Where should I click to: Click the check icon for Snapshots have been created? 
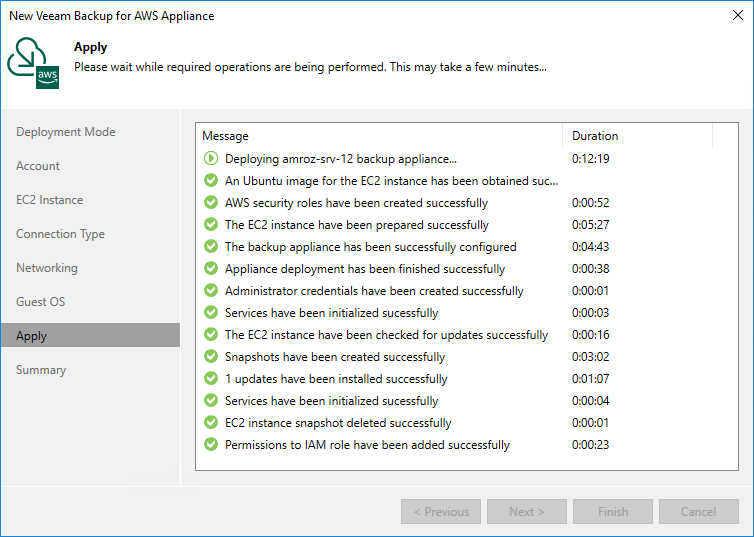point(211,356)
